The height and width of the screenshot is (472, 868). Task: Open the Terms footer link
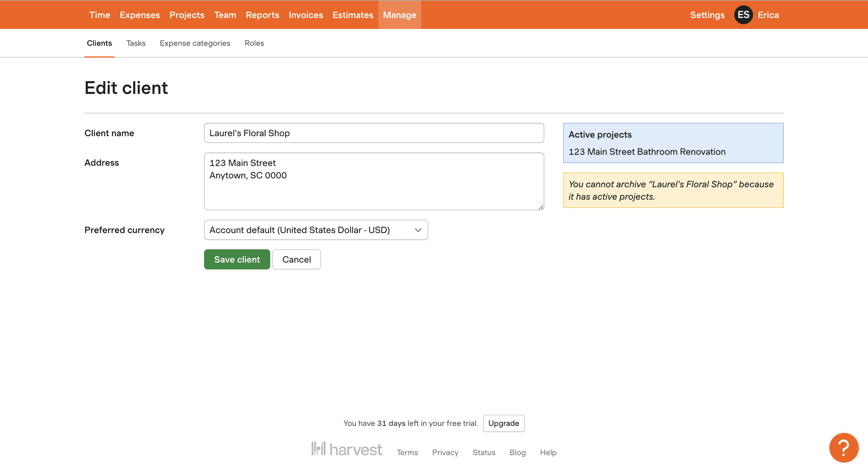407,452
